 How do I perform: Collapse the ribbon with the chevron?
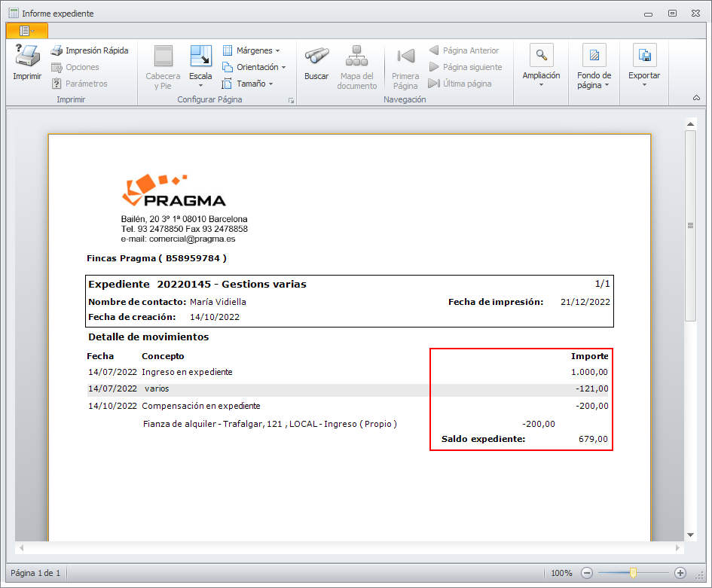(696, 98)
